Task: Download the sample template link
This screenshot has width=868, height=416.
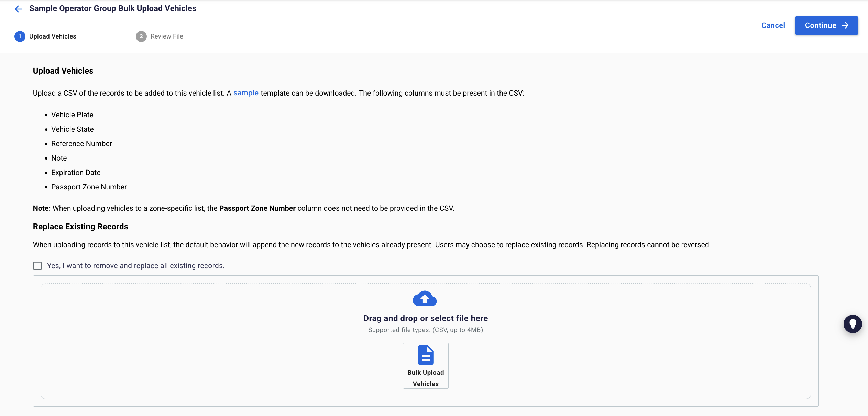Action: coord(246,93)
